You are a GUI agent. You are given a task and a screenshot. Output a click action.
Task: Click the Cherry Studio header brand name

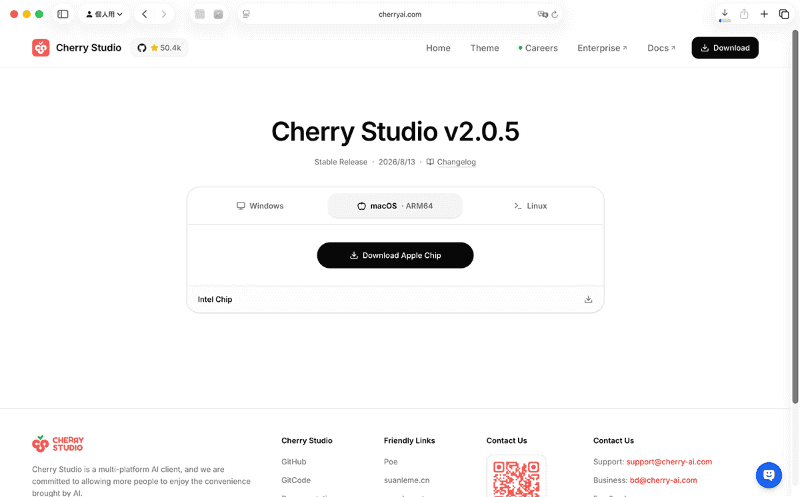[x=89, y=48]
